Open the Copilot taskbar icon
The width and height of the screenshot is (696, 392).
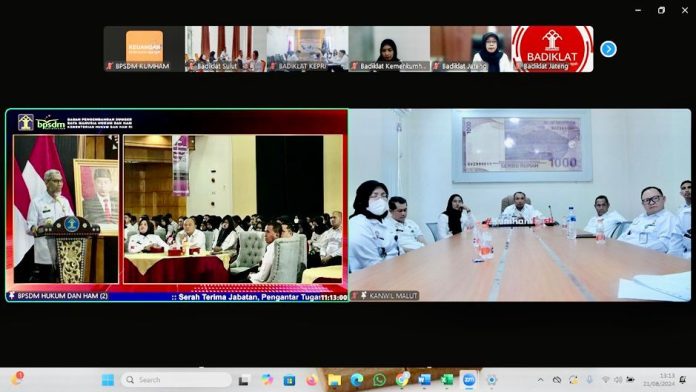pyautogui.click(x=267, y=380)
